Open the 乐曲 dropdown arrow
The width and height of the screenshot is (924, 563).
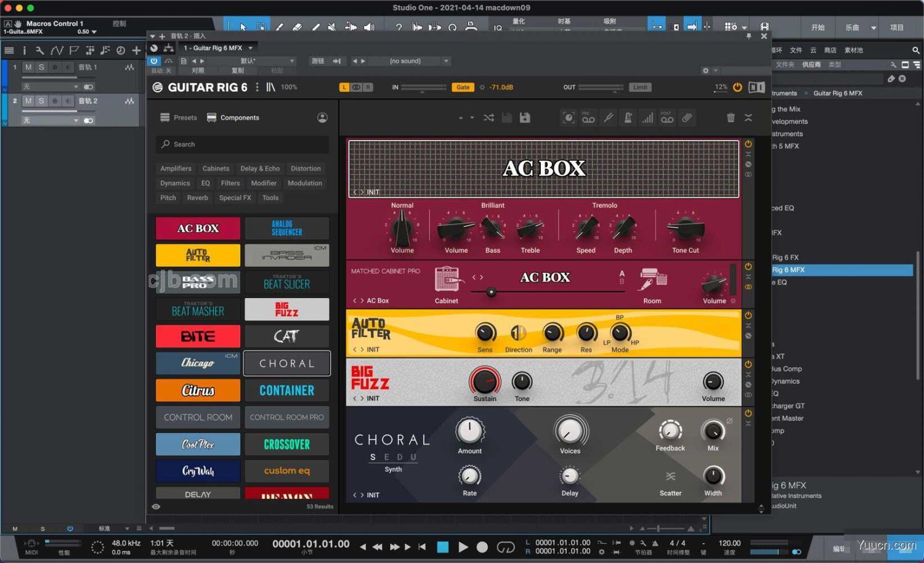873,28
